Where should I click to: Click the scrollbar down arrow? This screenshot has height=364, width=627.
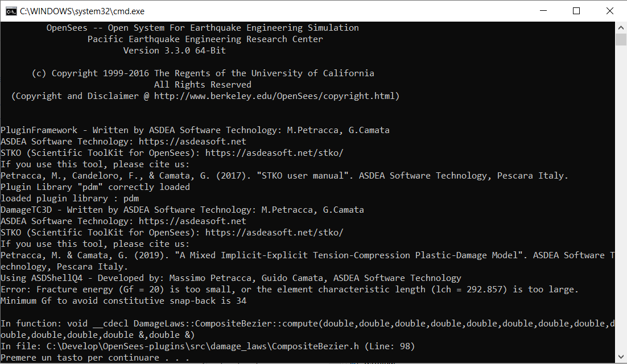point(621,357)
